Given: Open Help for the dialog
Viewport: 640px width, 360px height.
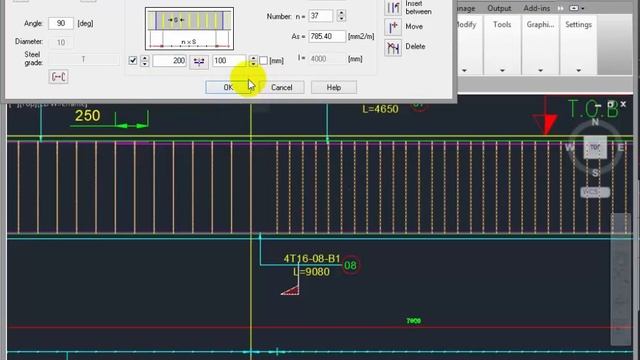Looking at the screenshot, I should pyautogui.click(x=333, y=87).
